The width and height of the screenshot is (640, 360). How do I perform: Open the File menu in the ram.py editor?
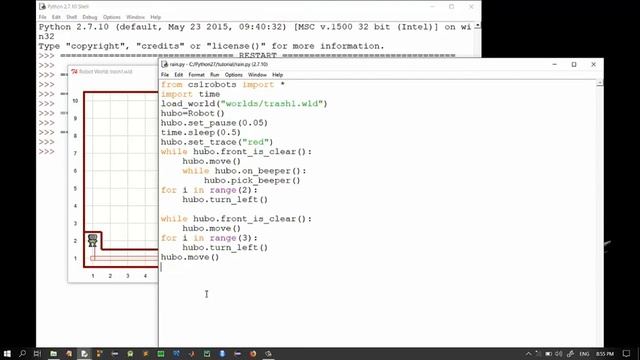(165, 75)
